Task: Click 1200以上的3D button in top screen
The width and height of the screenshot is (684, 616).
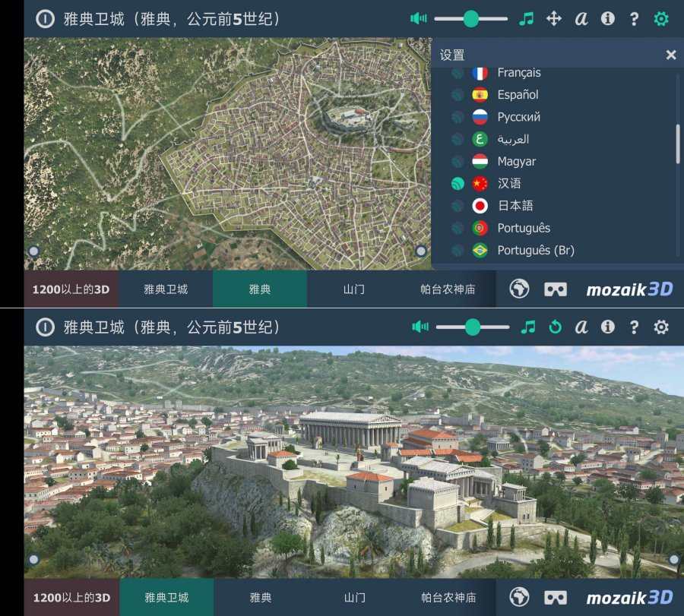Action: pos(71,289)
